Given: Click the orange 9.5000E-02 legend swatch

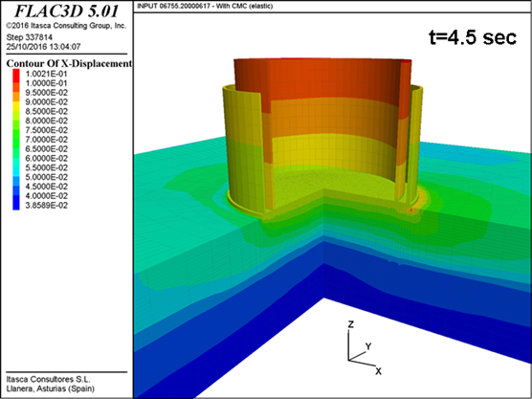Looking at the screenshot, I should [x=16, y=93].
